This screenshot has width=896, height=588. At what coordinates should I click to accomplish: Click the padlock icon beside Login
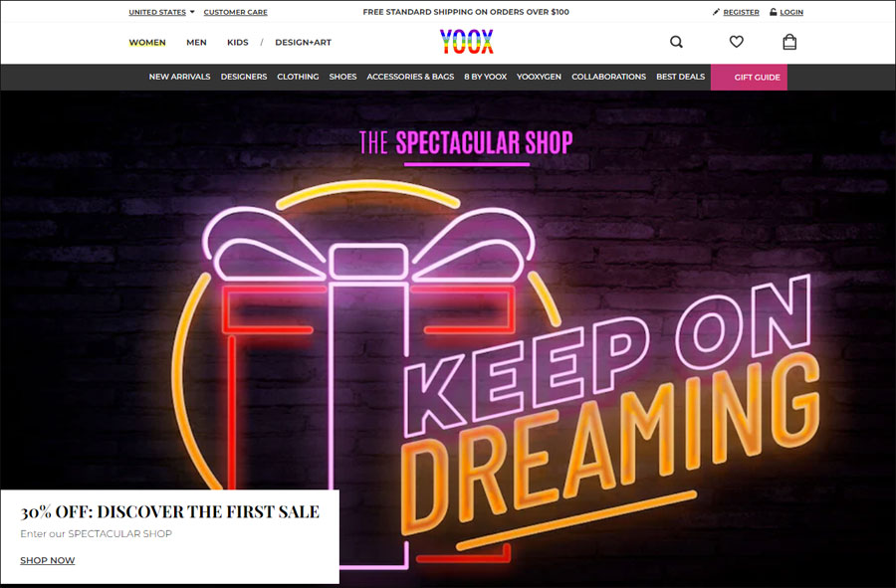(773, 12)
